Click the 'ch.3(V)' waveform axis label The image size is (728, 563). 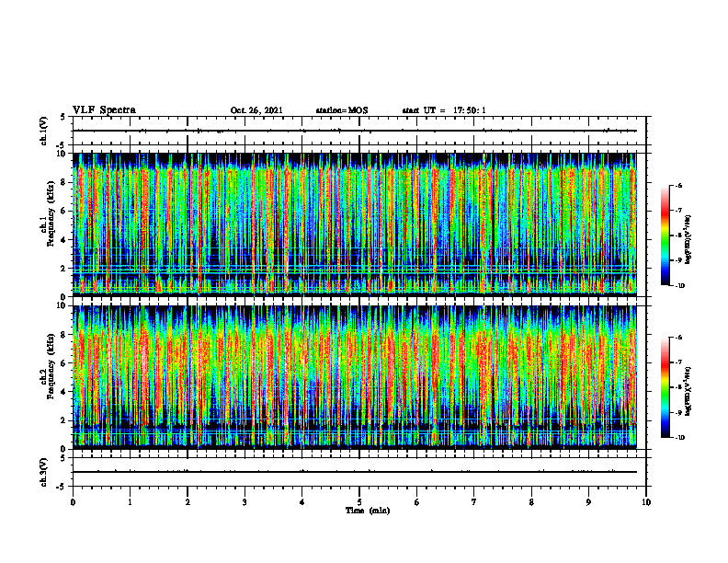pyautogui.click(x=44, y=472)
